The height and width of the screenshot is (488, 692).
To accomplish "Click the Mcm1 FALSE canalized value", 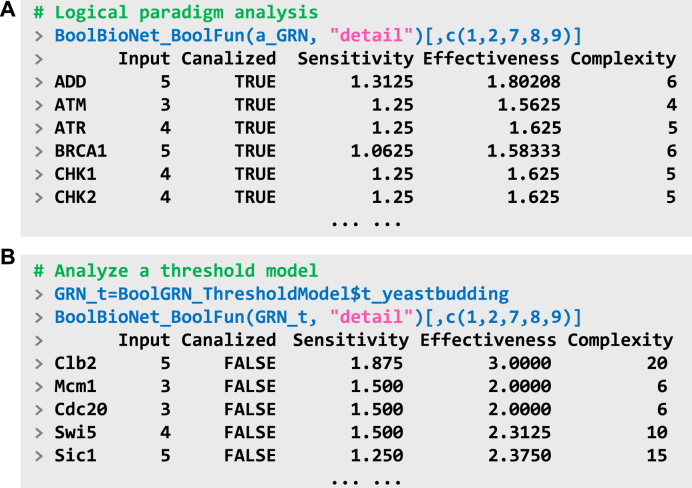I will coord(250,387).
